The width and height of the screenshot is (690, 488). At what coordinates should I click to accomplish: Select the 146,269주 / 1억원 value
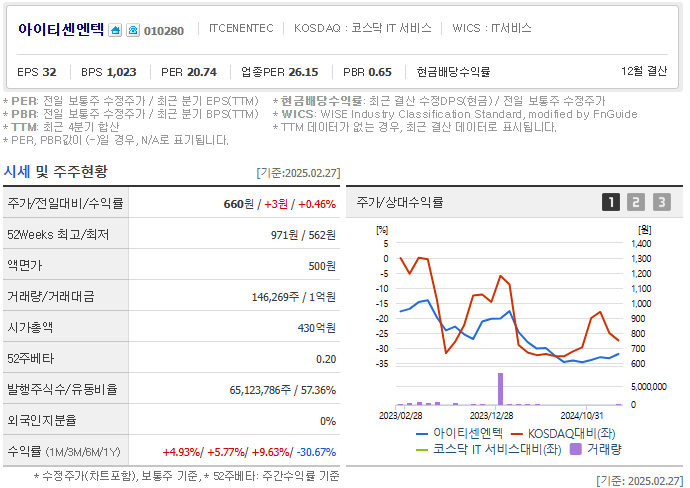pyautogui.click(x=294, y=297)
